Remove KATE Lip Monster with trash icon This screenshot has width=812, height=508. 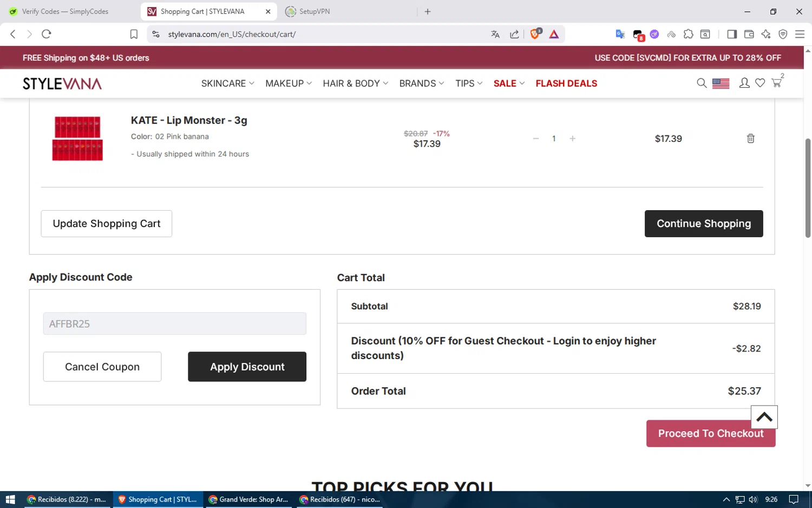751,139
